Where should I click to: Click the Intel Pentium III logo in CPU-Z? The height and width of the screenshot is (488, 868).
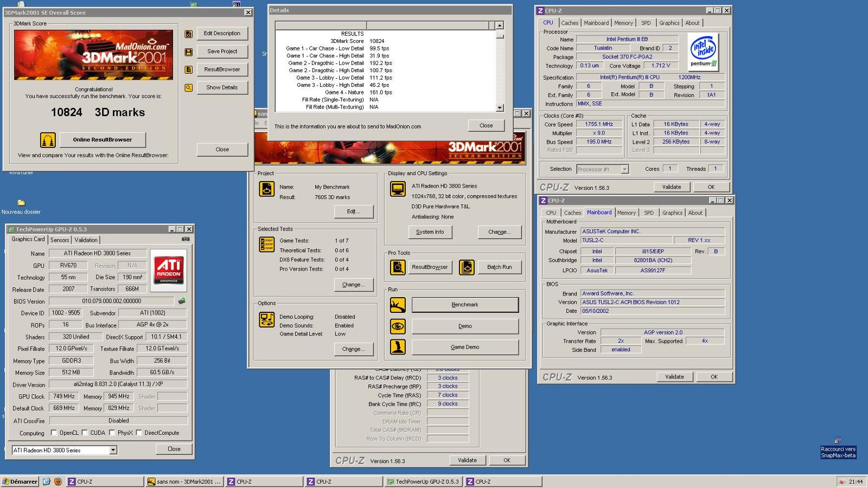703,52
